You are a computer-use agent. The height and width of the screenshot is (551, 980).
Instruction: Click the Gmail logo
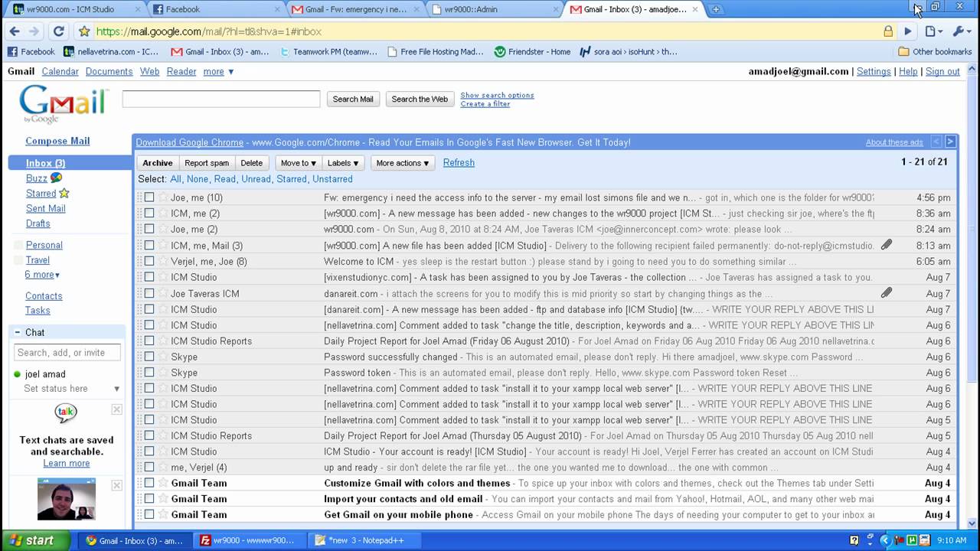pos(63,104)
